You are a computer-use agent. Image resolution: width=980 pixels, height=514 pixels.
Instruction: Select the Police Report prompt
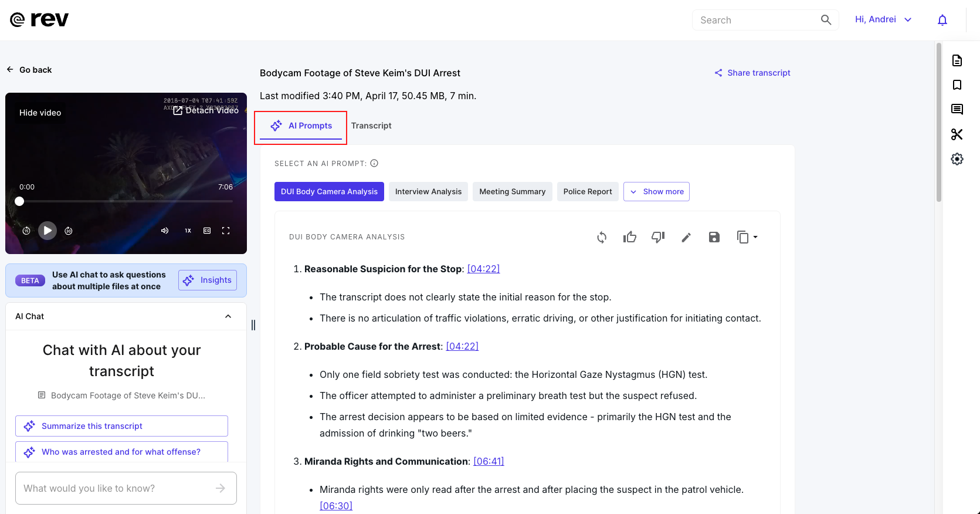(588, 192)
